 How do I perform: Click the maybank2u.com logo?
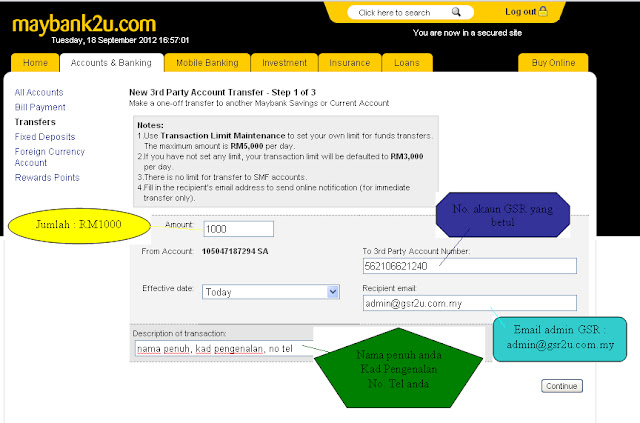coord(84,24)
